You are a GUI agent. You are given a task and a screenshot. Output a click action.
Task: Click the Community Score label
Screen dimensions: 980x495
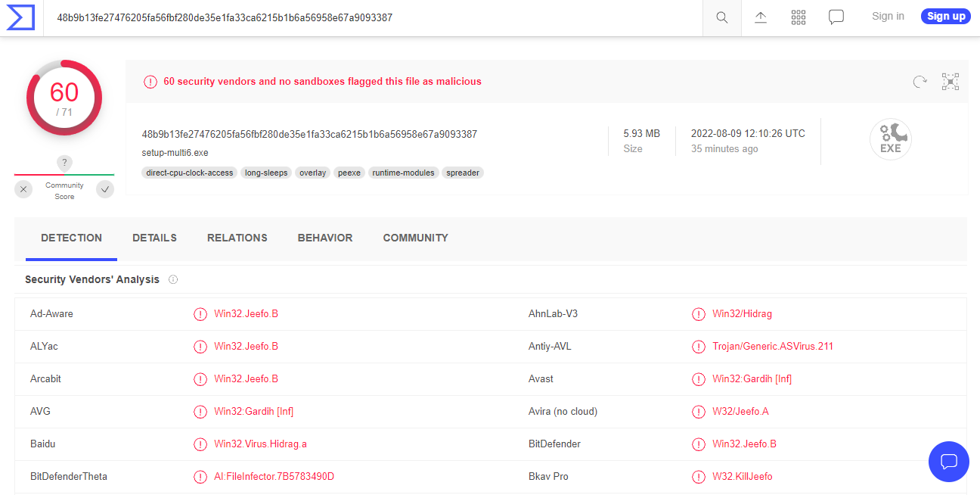64,191
